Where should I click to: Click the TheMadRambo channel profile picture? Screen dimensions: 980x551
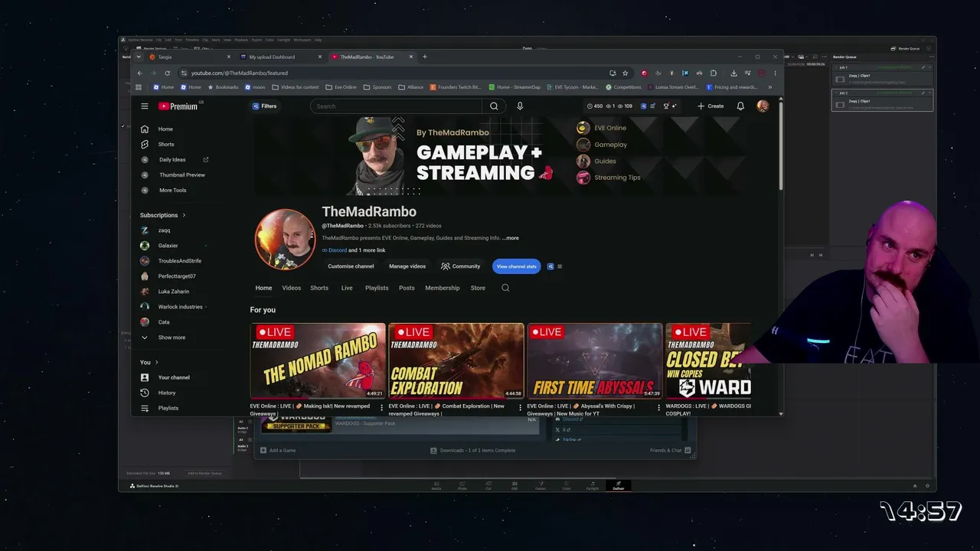pyautogui.click(x=285, y=239)
